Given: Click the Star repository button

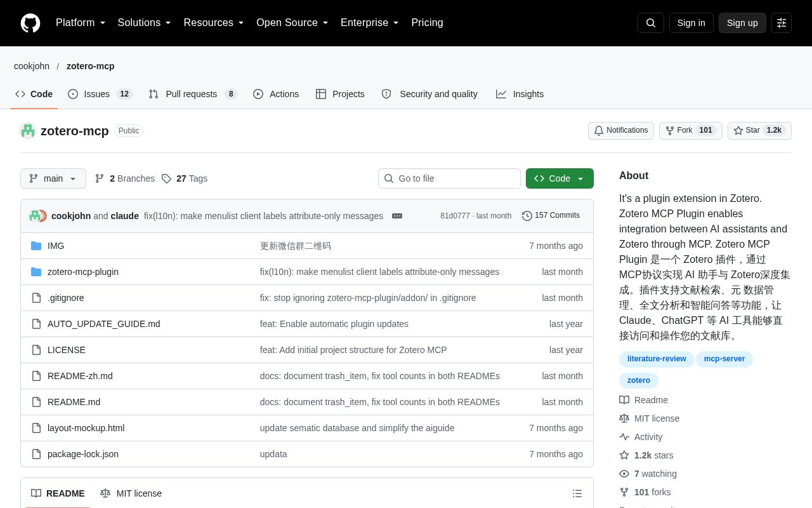Looking at the screenshot, I should point(759,131).
